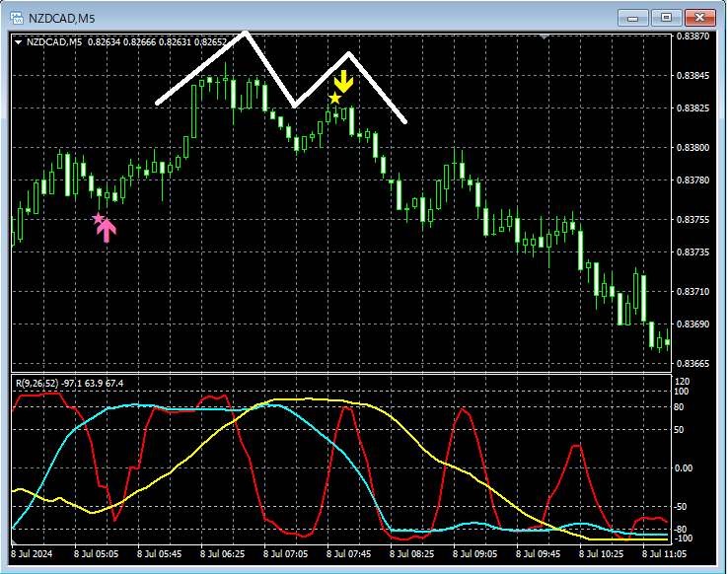Click the 0.83800 price axis label
This screenshot has width=728, height=574.
pyautogui.click(x=693, y=148)
